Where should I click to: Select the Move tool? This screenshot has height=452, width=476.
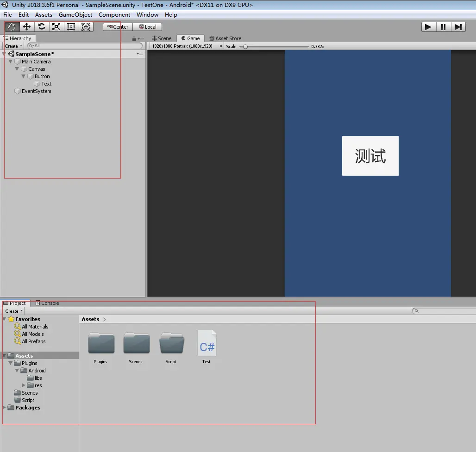(x=27, y=27)
